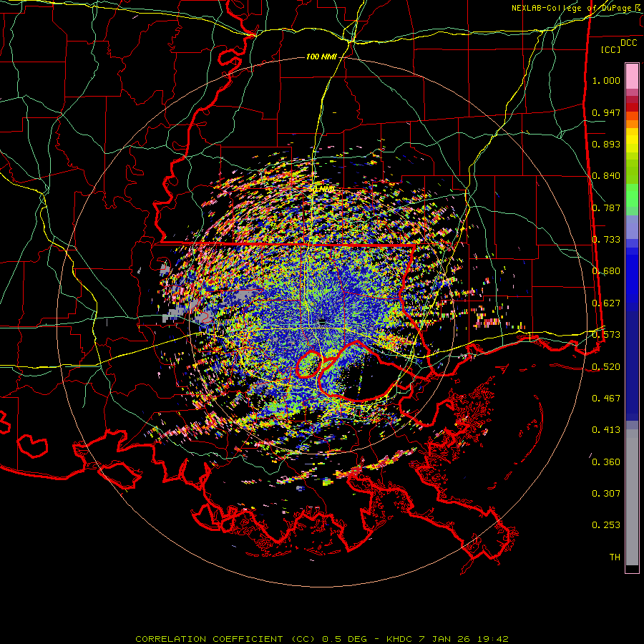Click the small lake outline west of Lake Pontchartrain
644x644 pixels.
[x=308, y=364]
